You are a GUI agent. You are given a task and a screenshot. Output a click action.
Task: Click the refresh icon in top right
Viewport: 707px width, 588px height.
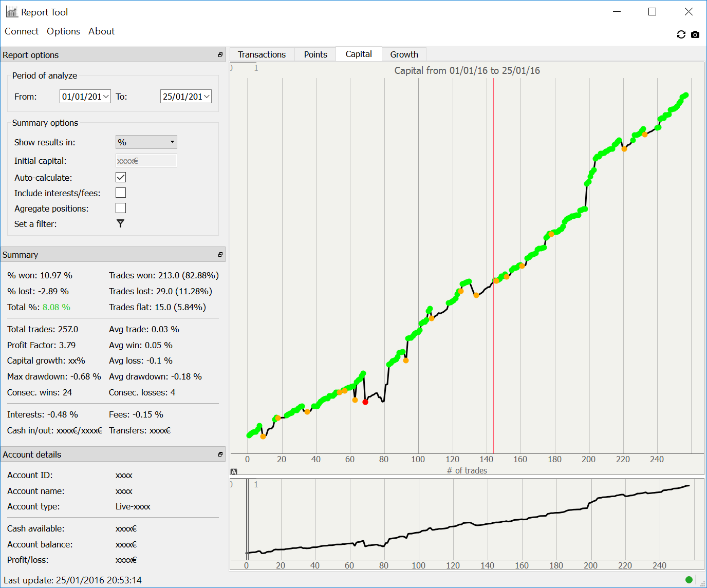coord(681,34)
